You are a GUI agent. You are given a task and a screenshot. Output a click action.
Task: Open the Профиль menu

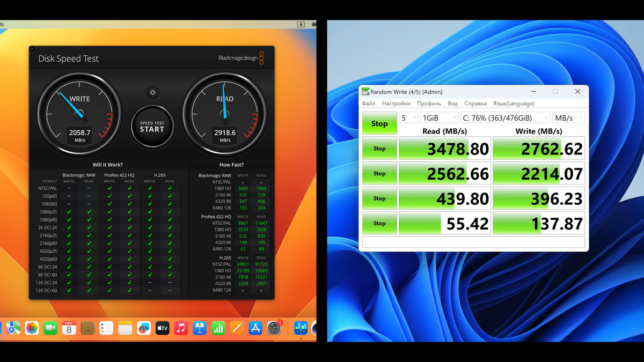coord(429,104)
